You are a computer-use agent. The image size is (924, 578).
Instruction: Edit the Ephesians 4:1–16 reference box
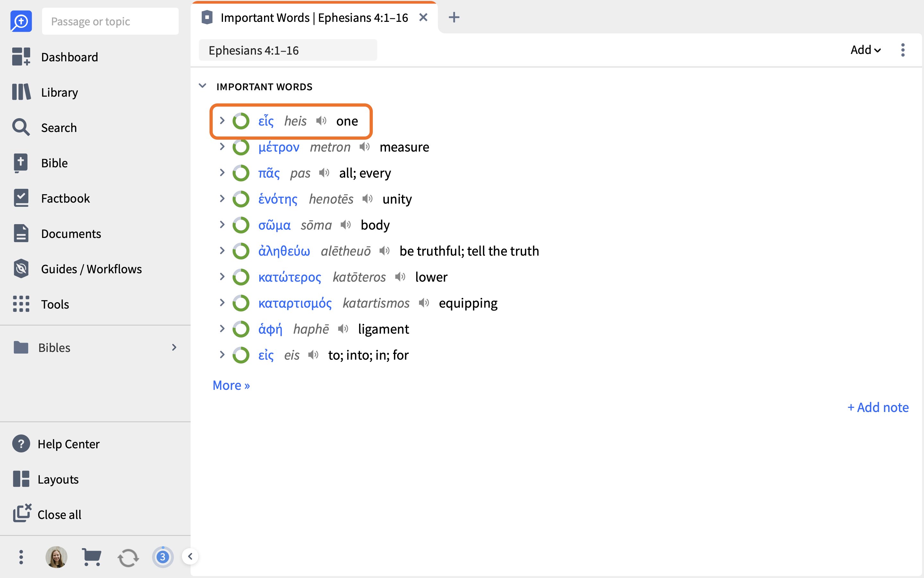(288, 50)
